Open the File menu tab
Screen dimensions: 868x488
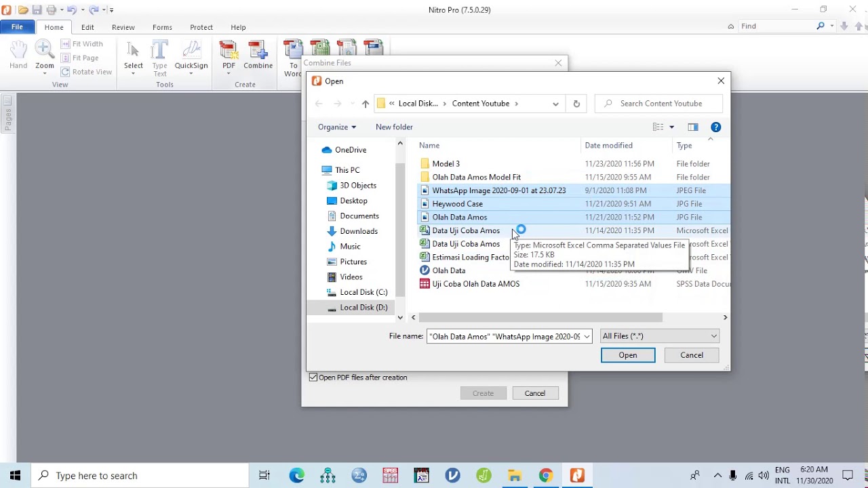tap(17, 27)
